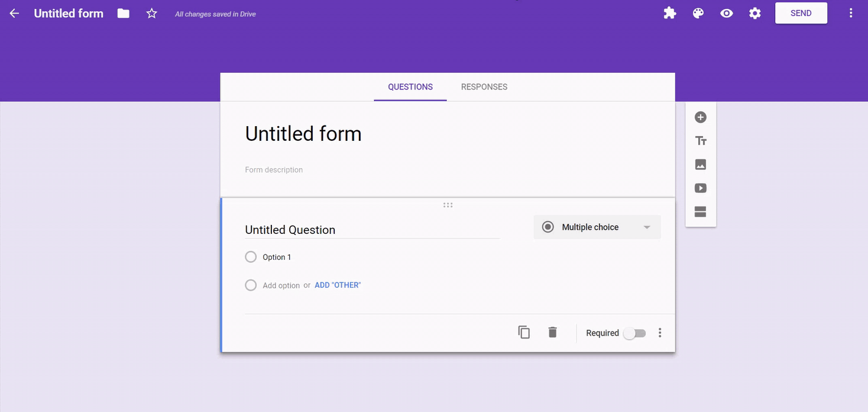Star this form
This screenshot has width=868, height=412.
coord(152,14)
